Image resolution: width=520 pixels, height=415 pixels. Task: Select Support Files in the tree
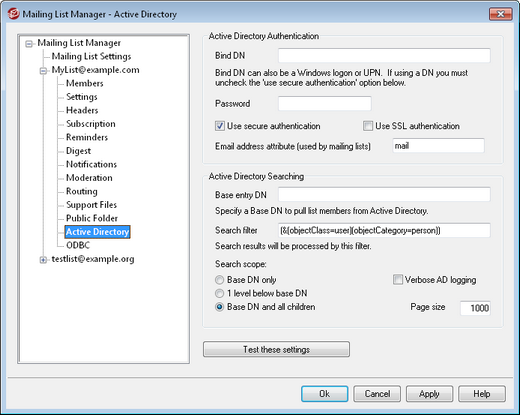91,205
